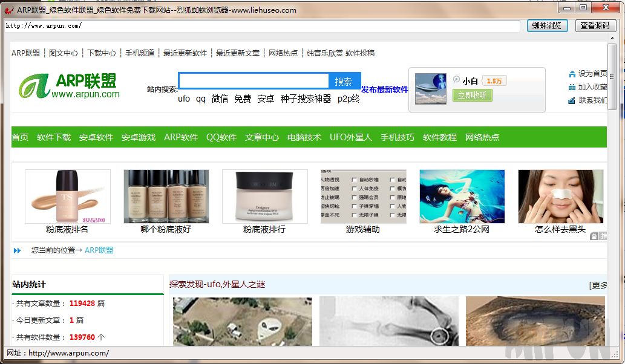Click the UFO alien avatar image
Viewport: 625px width, 364px height.
431,89
